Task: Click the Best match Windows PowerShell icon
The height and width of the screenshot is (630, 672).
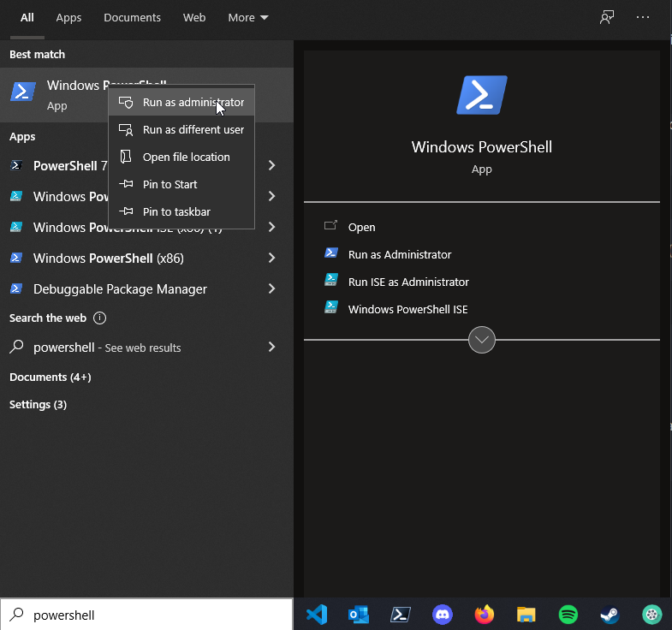Action: click(23, 92)
